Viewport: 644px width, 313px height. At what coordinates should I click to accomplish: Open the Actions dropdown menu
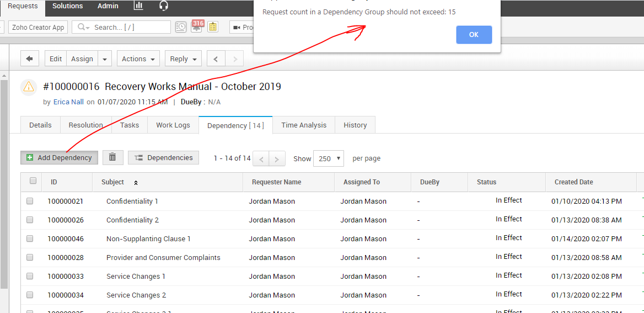click(x=138, y=59)
